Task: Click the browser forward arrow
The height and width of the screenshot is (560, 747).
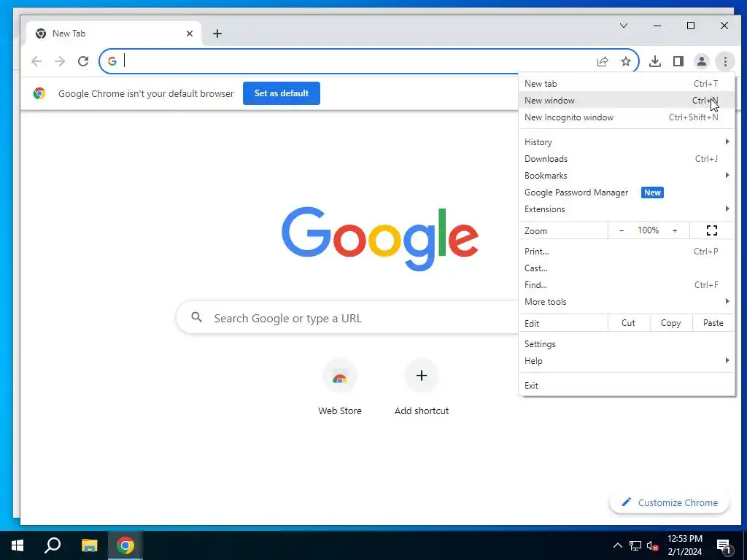Action: click(60, 61)
